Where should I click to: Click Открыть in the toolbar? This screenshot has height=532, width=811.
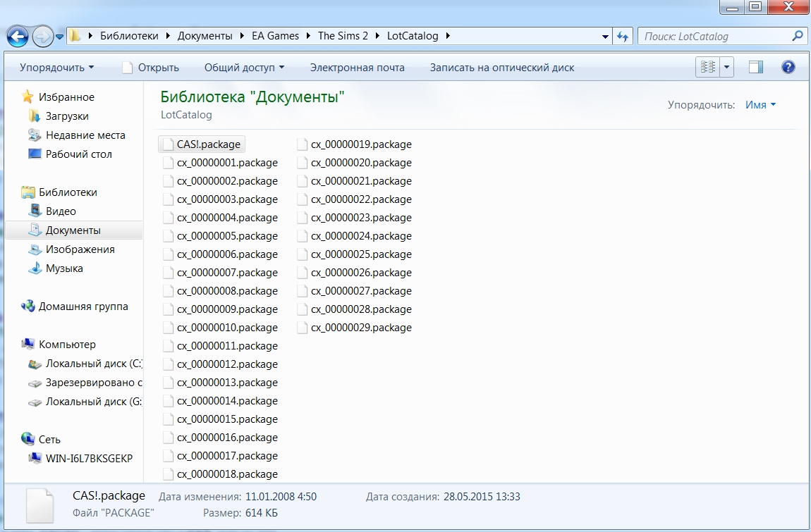pyautogui.click(x=151, y=68)
